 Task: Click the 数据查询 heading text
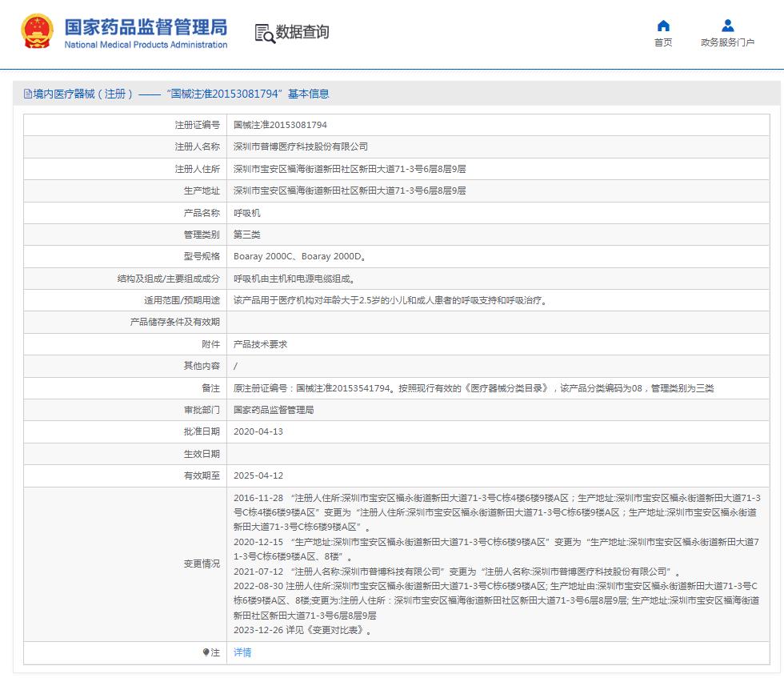(302, 32)
